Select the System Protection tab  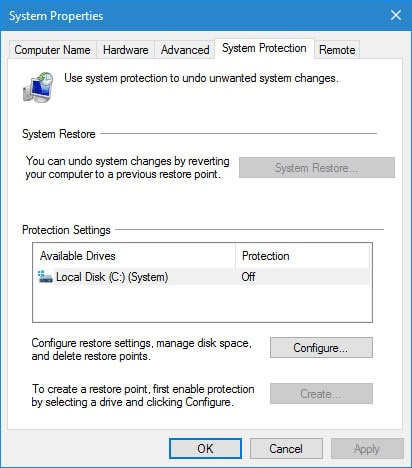264,48
